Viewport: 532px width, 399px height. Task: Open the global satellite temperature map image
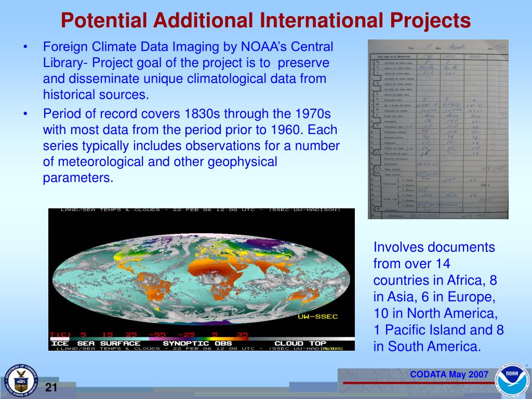[x=202, y=280]
